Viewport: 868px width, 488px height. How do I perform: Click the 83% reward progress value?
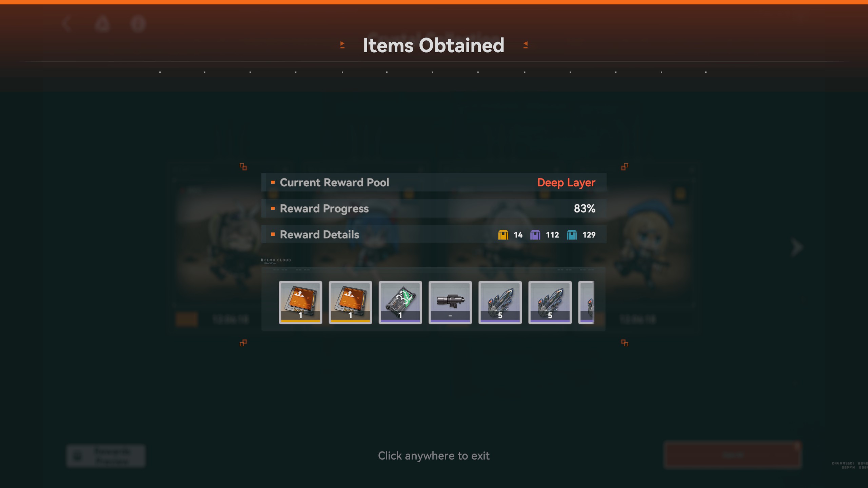coord(584,208)
